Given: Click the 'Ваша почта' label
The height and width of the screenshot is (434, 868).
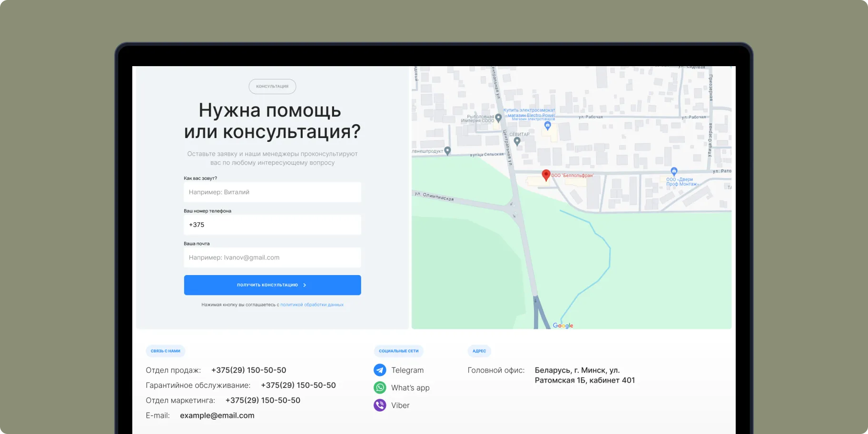Looking at the screenshot, I should click(197, 244).
